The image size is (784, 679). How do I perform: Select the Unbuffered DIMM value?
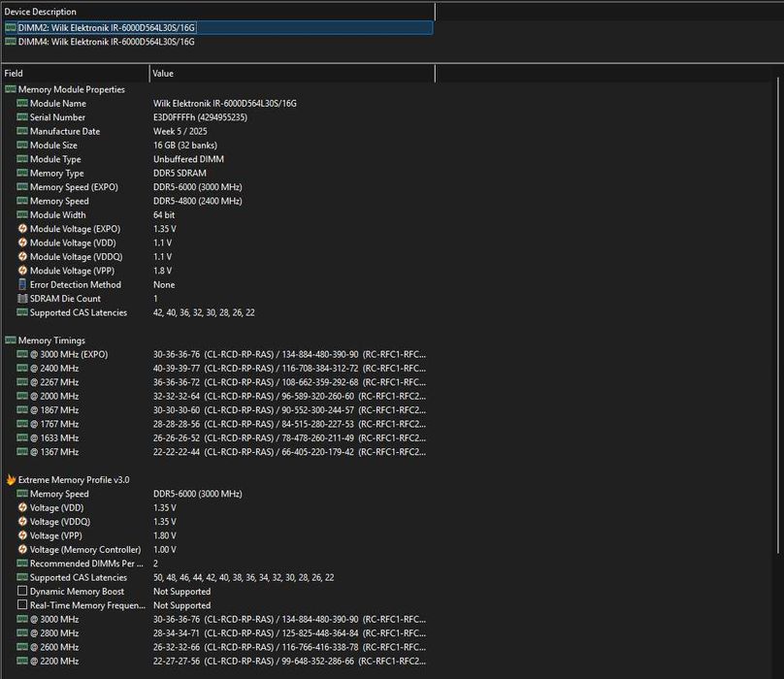click(188, 159)
